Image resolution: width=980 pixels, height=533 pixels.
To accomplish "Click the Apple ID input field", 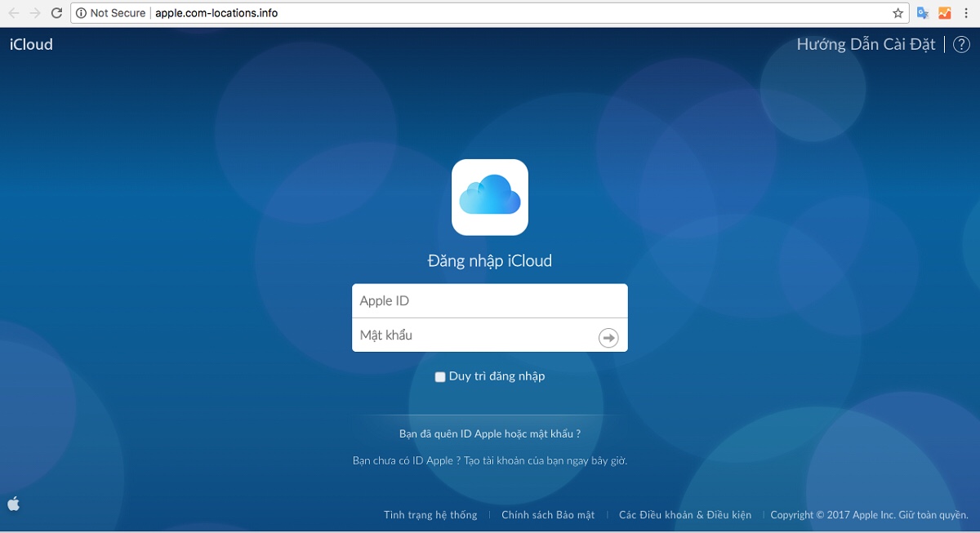I will 489,301.
